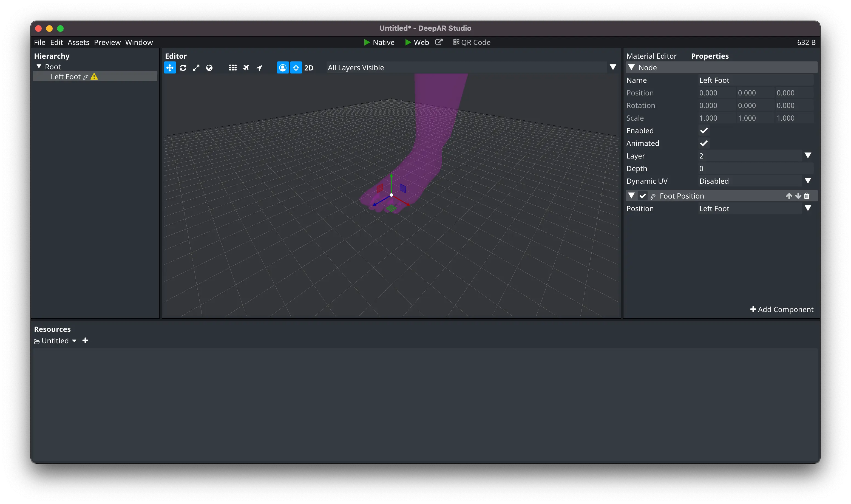Click the foot icon beside Left Foot node
Screen dimensions: 851x504
point(86,77)
